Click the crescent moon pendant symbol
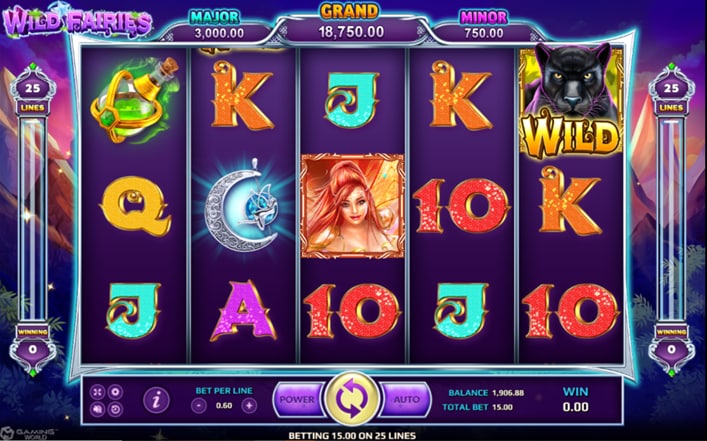Viewport: 707px width, 441px height. tap(243, 206)
